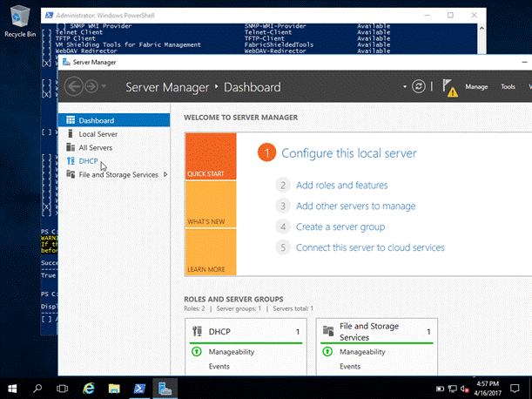Screen dimensions: 532x399
Task: Click the taskbar clock showing 4:57 PM
Action: click(488, 389)
